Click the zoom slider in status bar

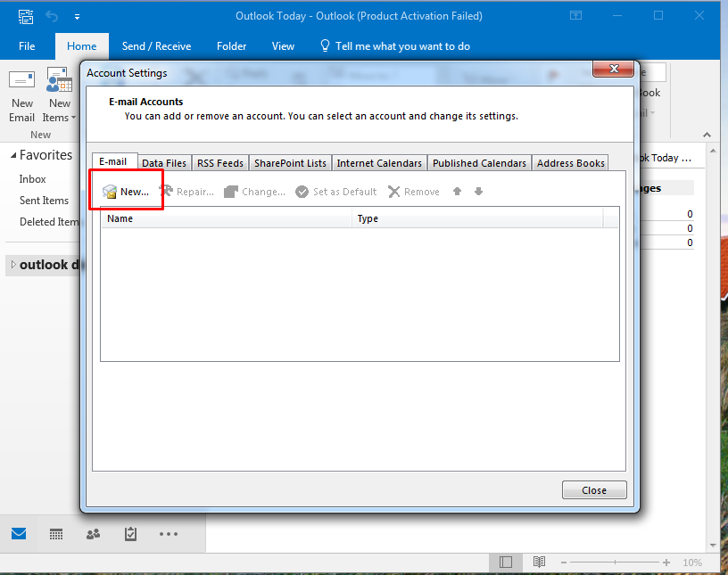point(615,563)
